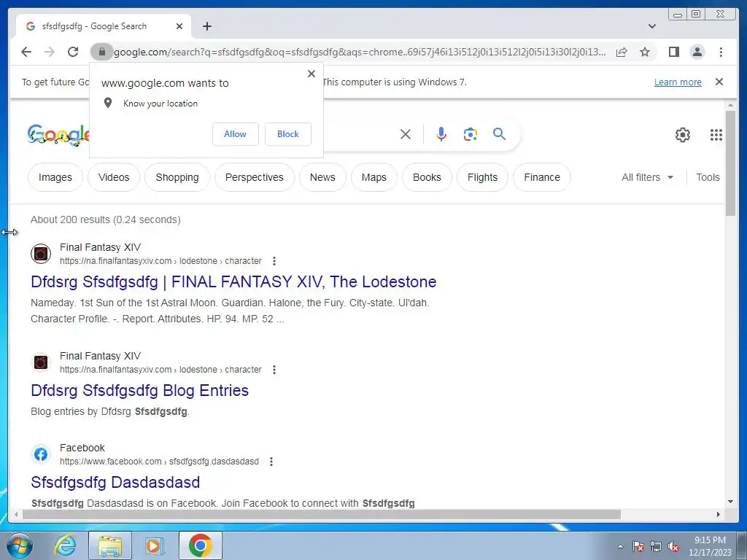Open more options for Facebook result
This screenshot has height=560, width=747.
271,462
